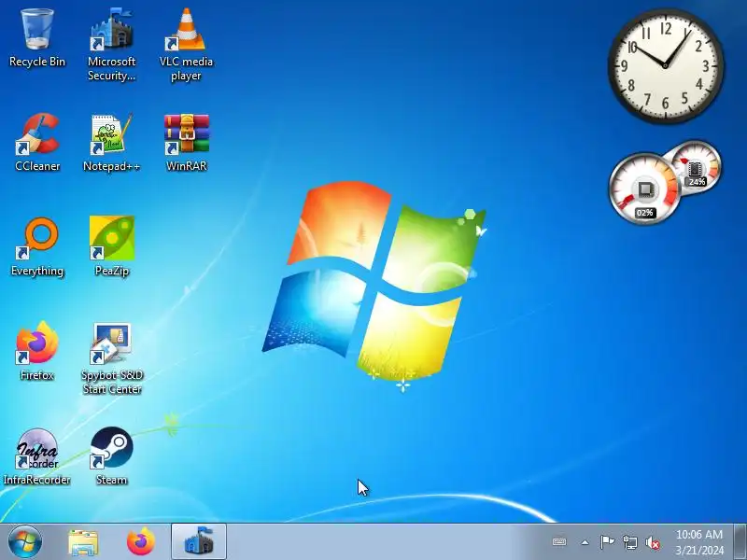Click the CPU meter gadget dial showing 02%
Image resolution: width=747 pixels, height=560 pixels.
[644, 189]
